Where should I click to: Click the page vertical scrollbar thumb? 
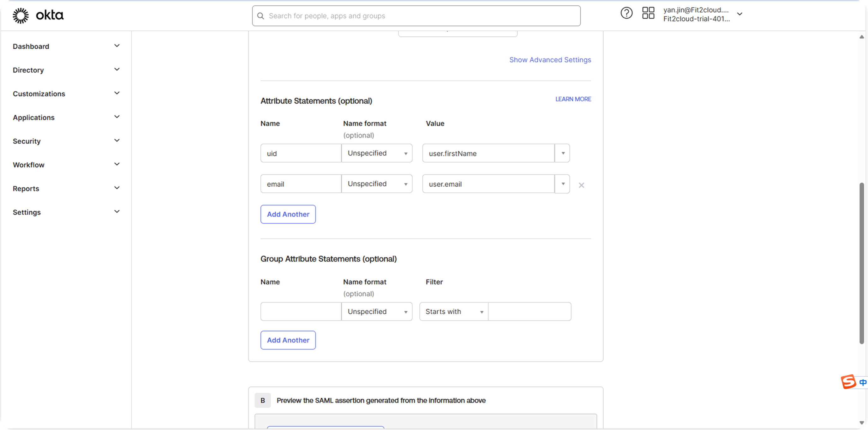[x=862, y=263]
